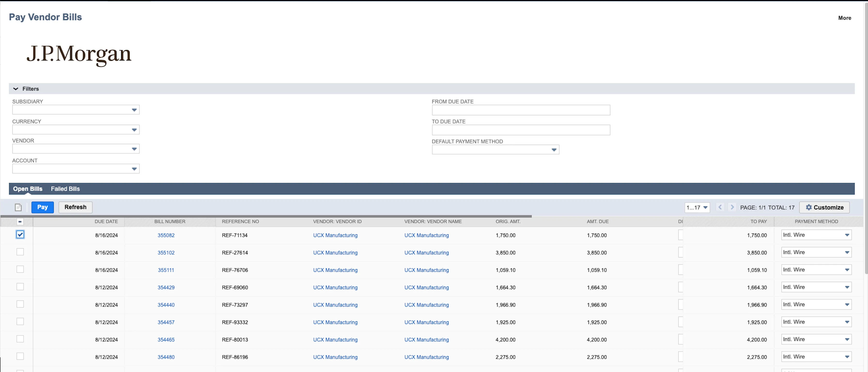
Task: Sort by the Amt. Due column header
Action: pos(597,221)
